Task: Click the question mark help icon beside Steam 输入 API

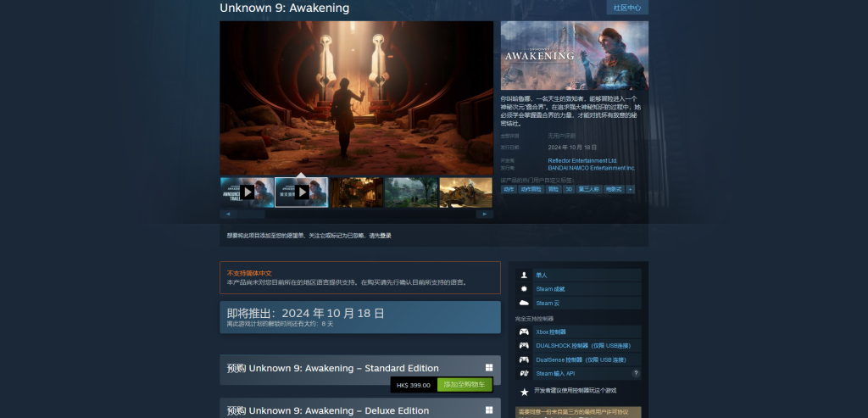Action: click(x=636, y=374)
